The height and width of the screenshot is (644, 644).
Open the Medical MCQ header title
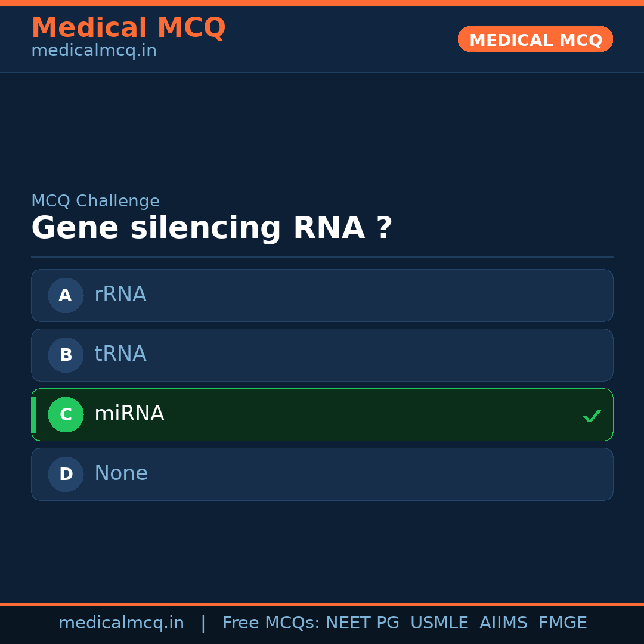(128, 28)
